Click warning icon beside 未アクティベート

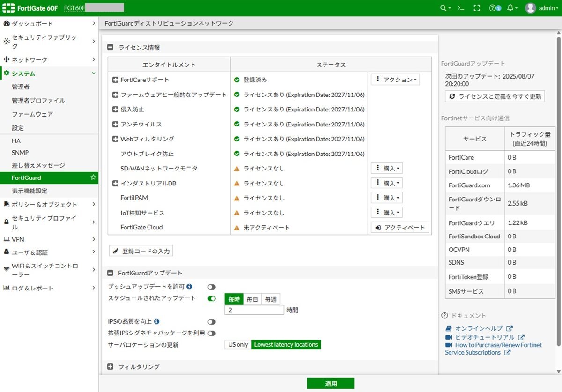237,228
